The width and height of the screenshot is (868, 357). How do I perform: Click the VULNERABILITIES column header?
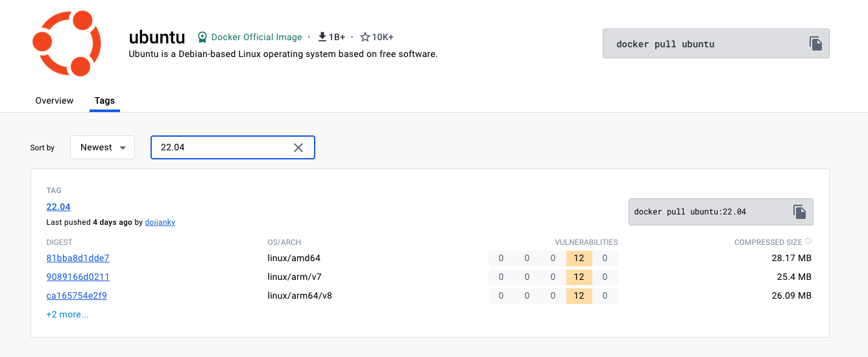coord(586,242)
